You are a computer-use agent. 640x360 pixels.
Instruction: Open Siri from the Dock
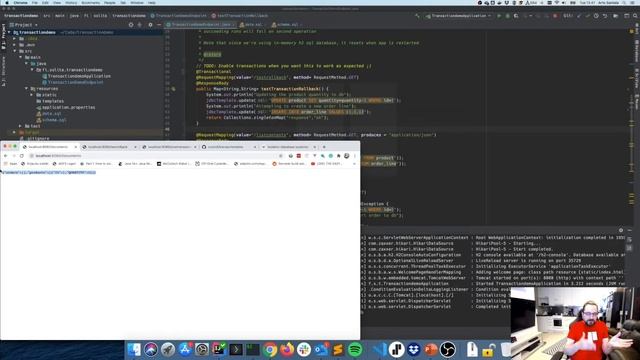point(151,350)
